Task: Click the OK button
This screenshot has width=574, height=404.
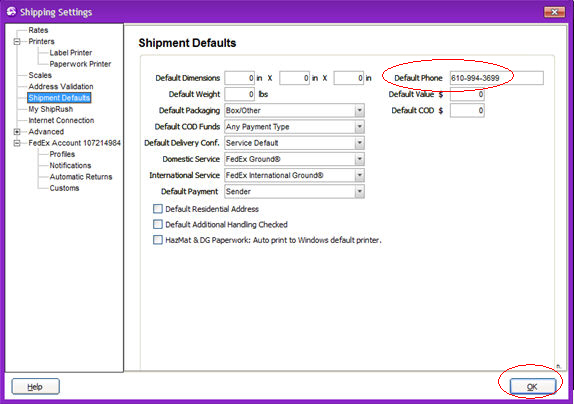Action: pos(533,387)
